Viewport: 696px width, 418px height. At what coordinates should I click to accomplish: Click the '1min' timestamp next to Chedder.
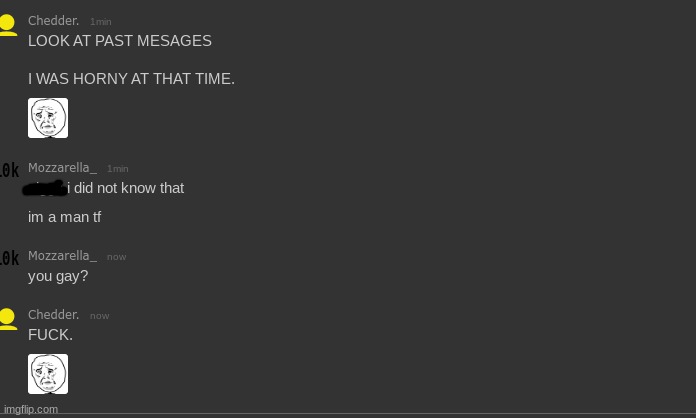click(x=101, y=22)
